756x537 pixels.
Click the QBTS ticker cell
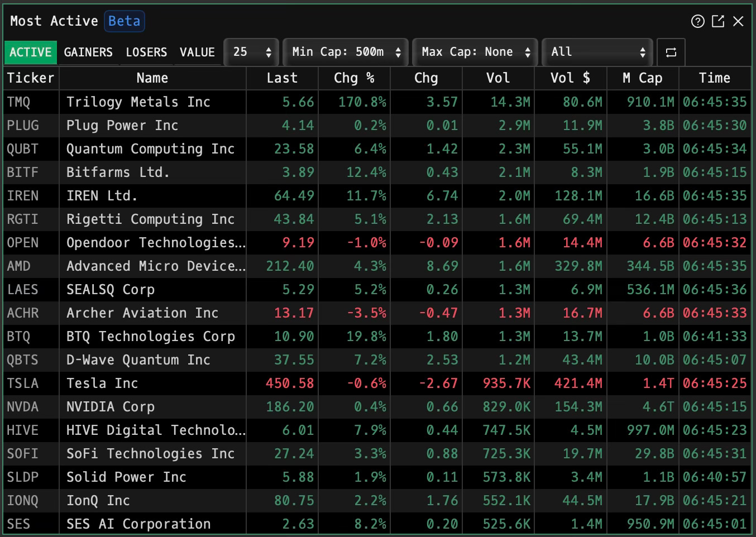(x=31, y=360)
